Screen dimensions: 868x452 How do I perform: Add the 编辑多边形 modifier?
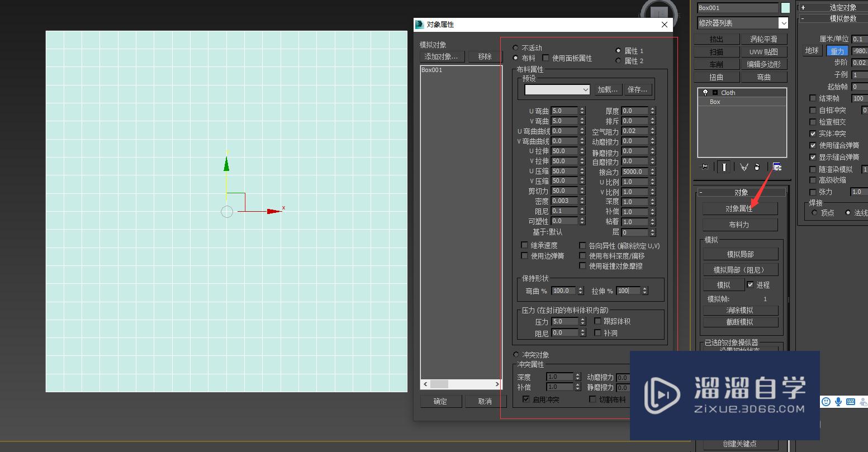pyautogui.click(x=763, y=64)
